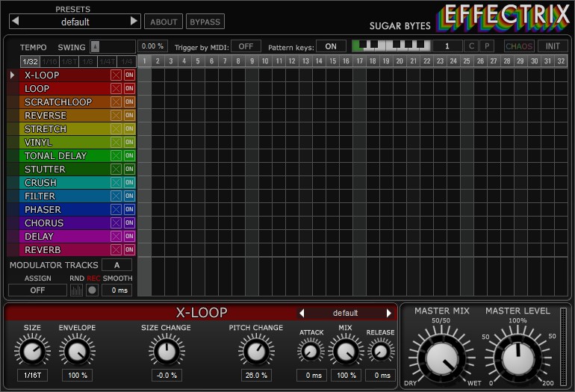Viewport: 575px width, 392px height.
Task: Select previous X-LOOP effect preset arrow
Action: pos(302,313)
